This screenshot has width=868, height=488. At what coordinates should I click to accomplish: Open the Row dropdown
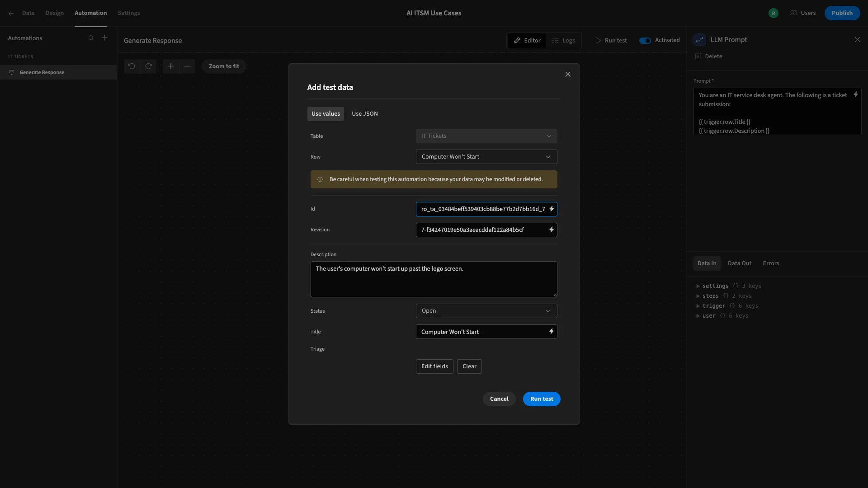[x=486, y=157]
